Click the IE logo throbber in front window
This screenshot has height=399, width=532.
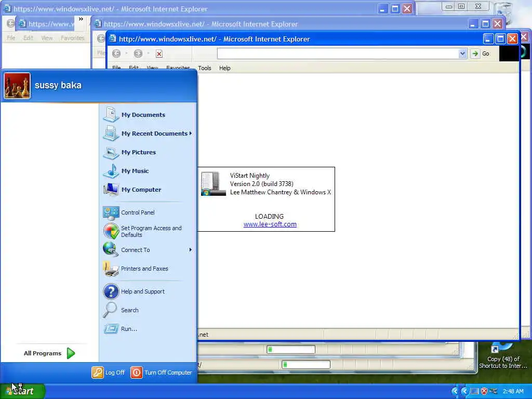(509, 54)
